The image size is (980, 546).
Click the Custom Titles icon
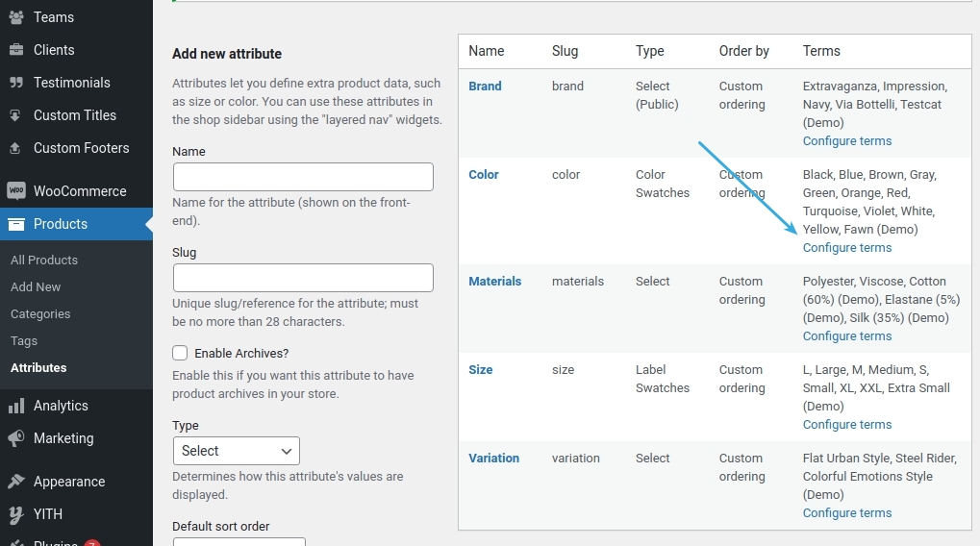[15, 115]
